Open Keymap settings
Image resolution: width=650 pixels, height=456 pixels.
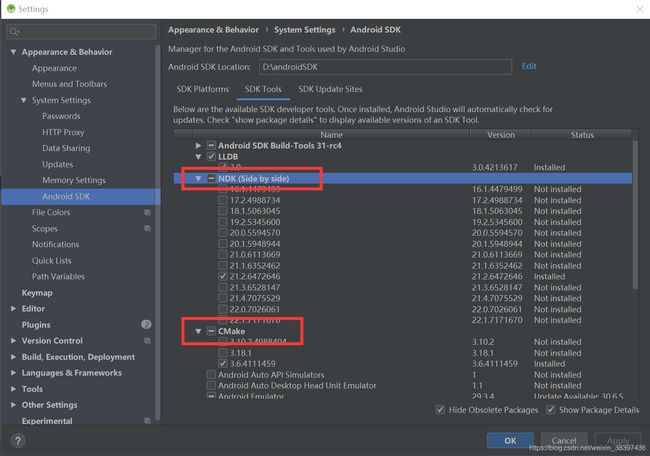tap(37, 293)
